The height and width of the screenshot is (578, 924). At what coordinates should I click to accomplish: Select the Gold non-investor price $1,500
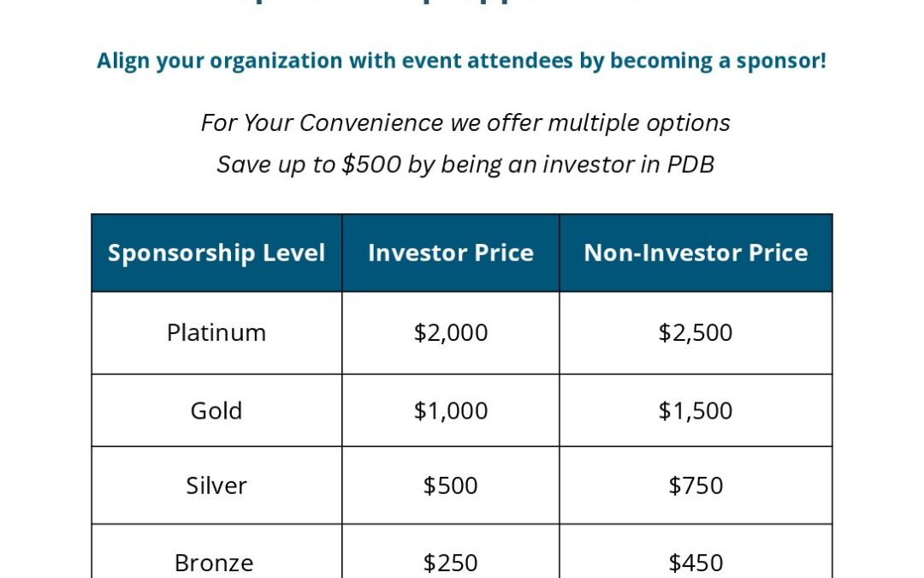point(696,410)
